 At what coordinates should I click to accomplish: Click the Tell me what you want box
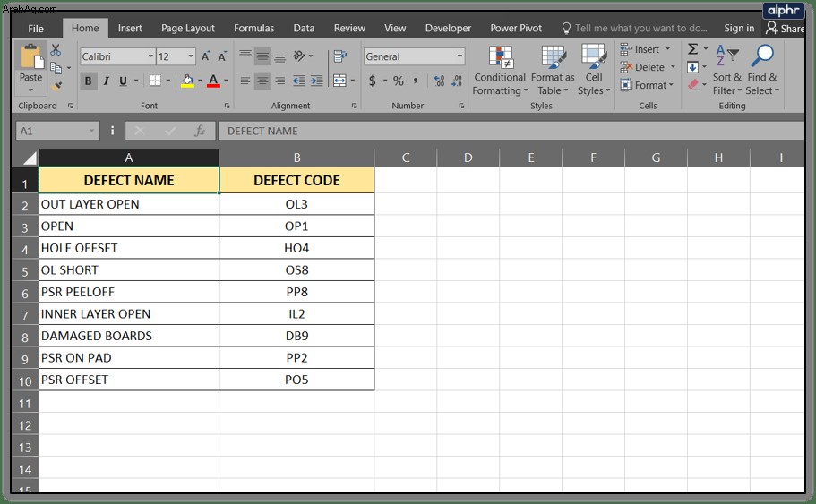pos(635,28)
